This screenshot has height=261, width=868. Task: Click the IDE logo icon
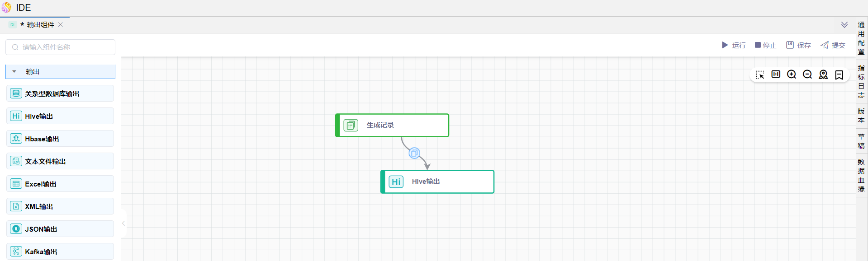(6, 8)
